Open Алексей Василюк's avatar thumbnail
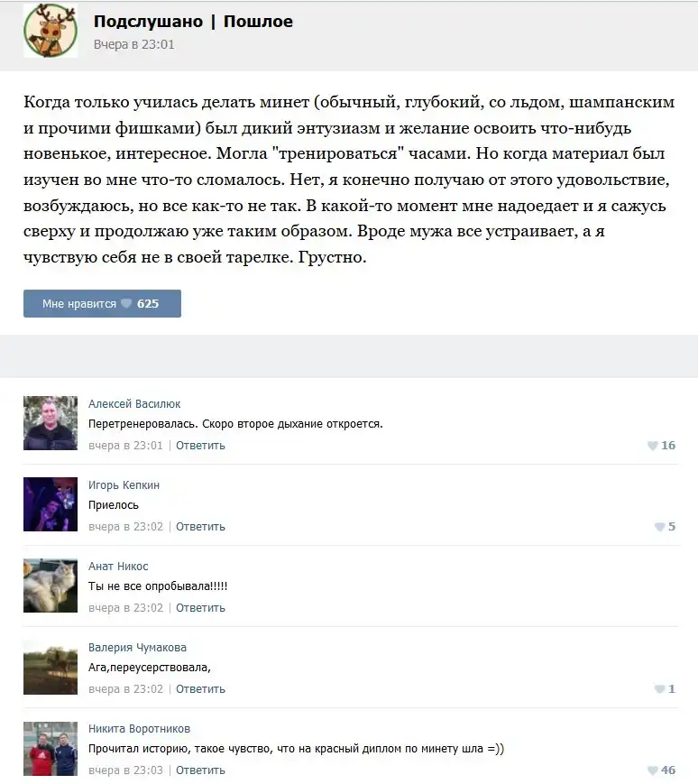 tap(51, 423)
